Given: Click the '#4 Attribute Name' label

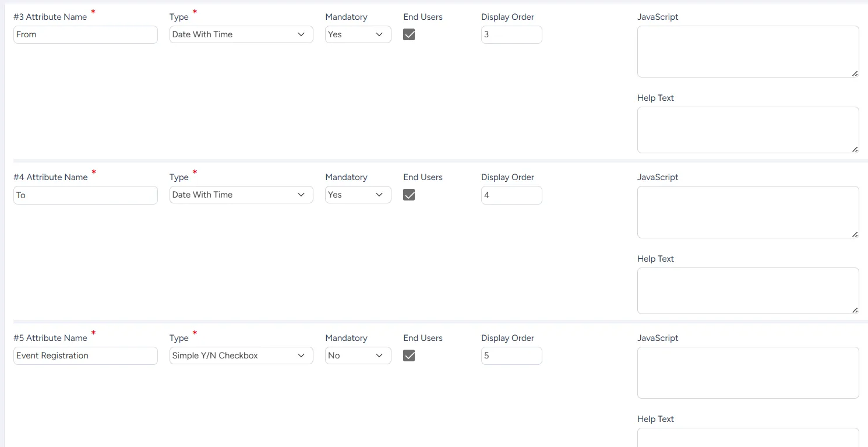Looking at the screenshot, I should [x=50, y=177].
